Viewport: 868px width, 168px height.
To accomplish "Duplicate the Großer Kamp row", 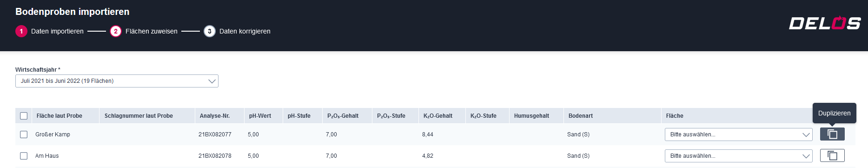I will pyautogui.click(x=832, y=134).
